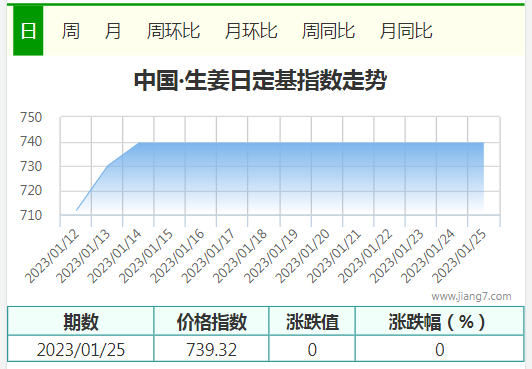Screen dimensions: 532x369
Task: Click the 涨跌值 cell showing 0
Action: tap(312, 349)
